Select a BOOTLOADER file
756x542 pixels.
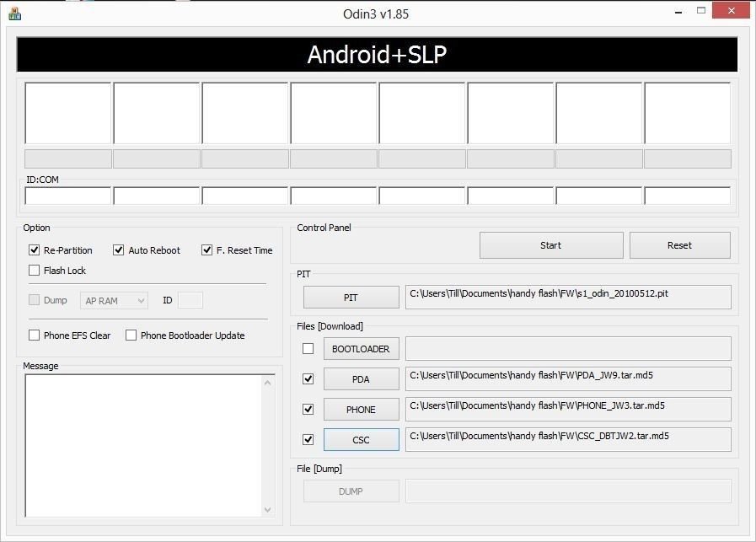pos(361,349)
